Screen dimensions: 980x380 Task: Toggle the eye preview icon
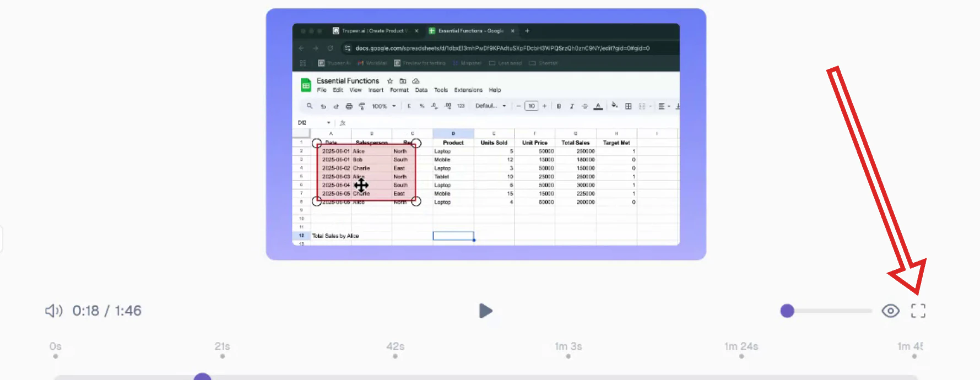pos(890,311)
